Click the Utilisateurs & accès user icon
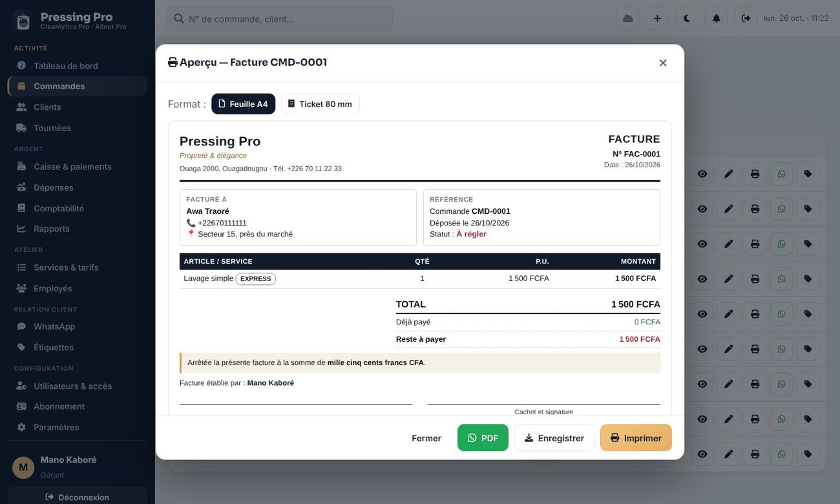Viewport: 840px width, 504px height. pos(21,386)
